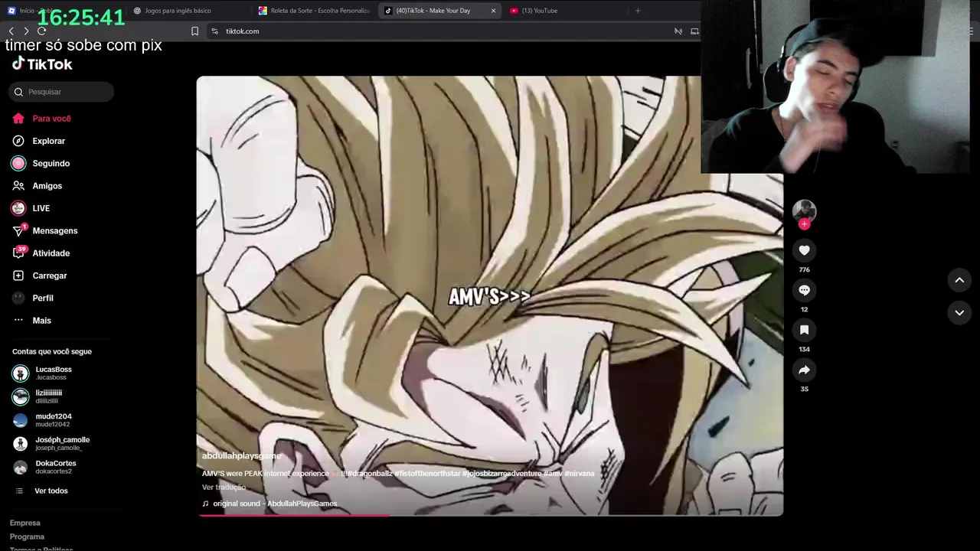Open the Amigos section
Image resolution: width=980 pixels, height=551 pixels.
point(37,186)
